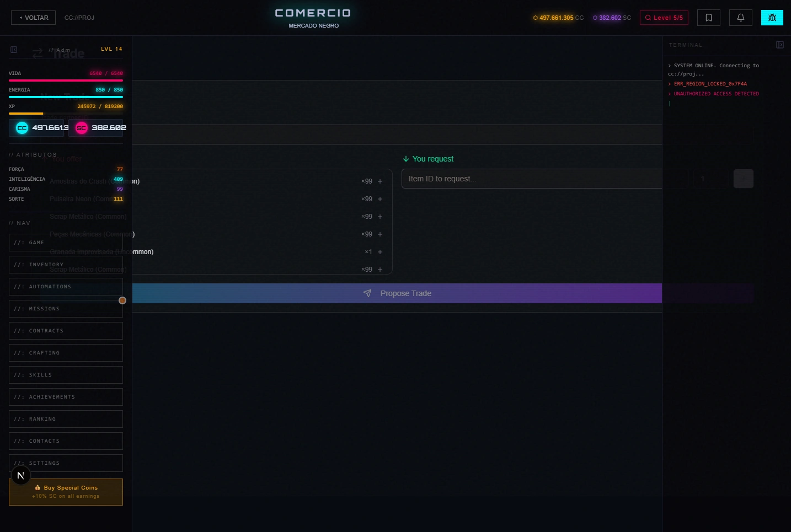Click the You request heading
Viewport: 791px width, 532px height.
(x=428, y=159)
